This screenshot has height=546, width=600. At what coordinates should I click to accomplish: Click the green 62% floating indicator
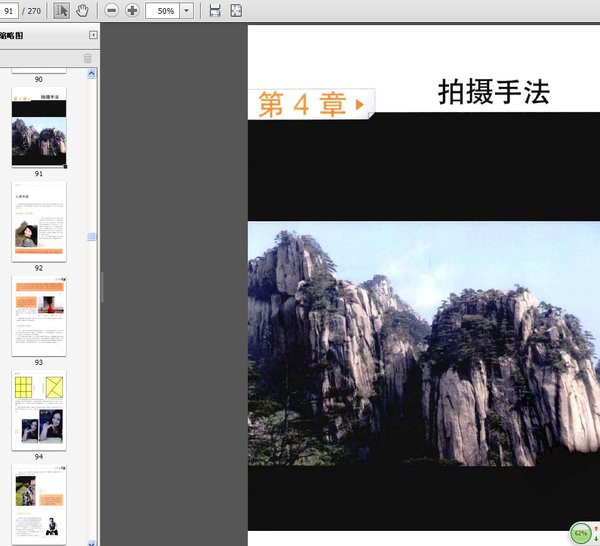tap(581, 534)
